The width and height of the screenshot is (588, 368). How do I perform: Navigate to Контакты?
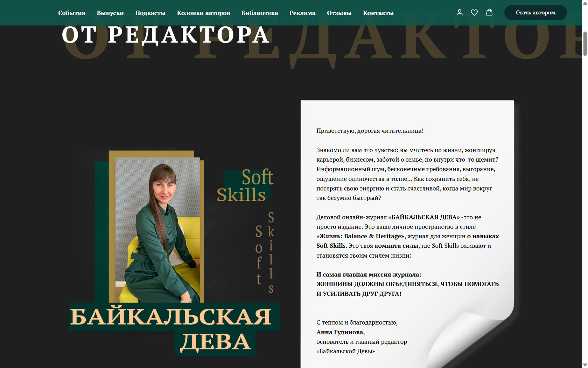click(x=378, y=13)
